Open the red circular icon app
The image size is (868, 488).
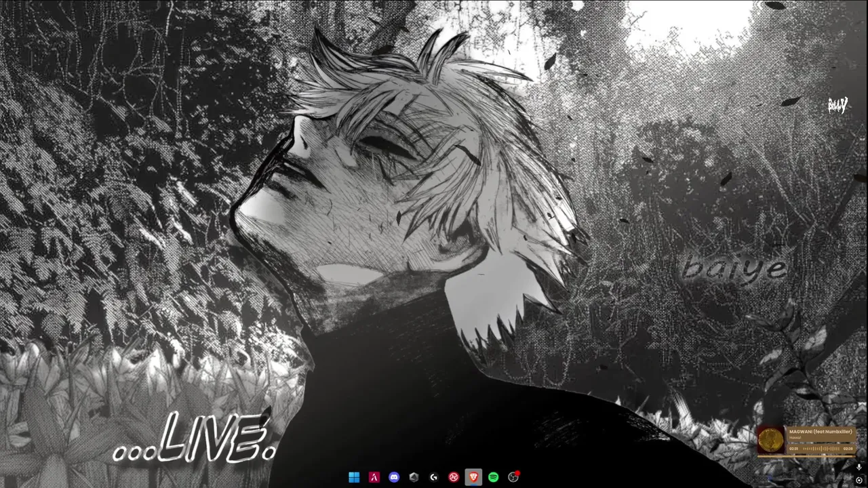click(x=454, y=477)
